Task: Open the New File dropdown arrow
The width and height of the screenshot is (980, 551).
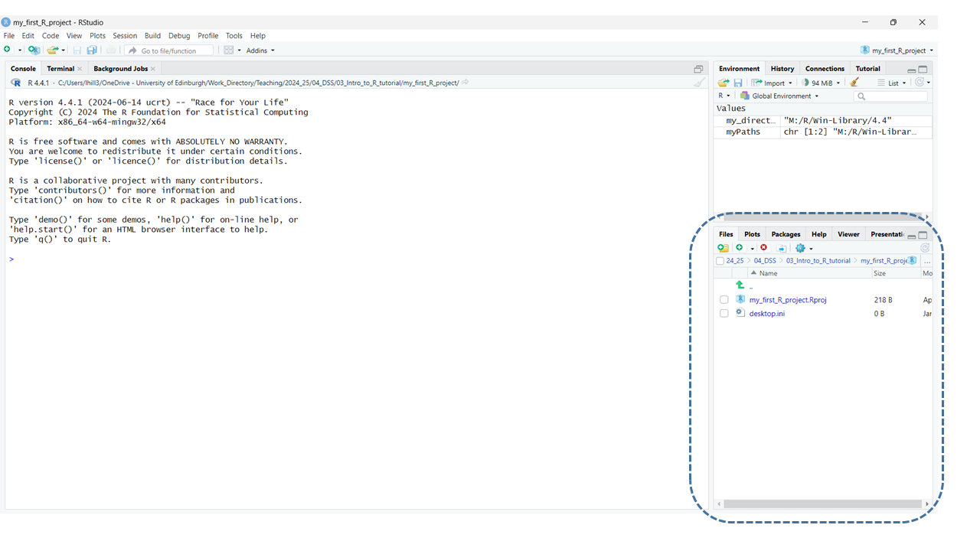Action: point(19,51)
